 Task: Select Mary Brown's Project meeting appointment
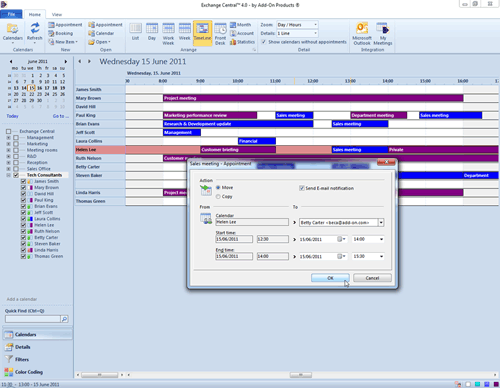[x=313, y=98]
